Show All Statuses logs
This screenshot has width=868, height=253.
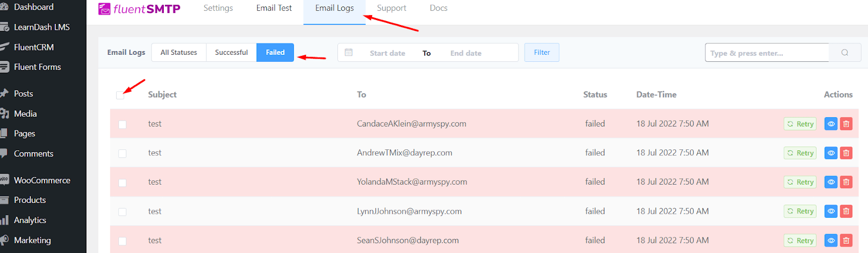pyautogui.click(x=179, y=53)
